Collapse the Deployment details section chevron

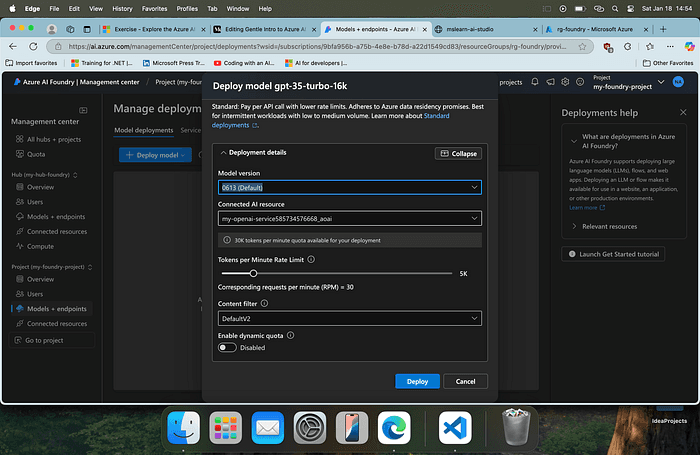tap(223, 153)
